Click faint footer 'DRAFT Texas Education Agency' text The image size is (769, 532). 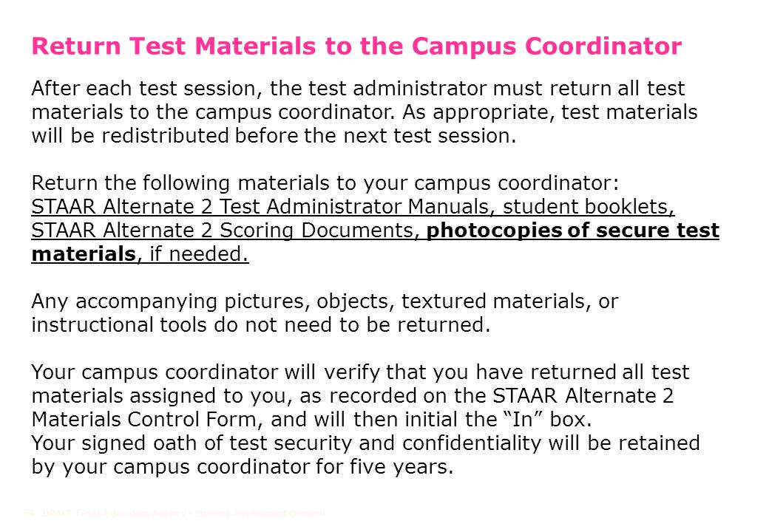pos(115,514)
